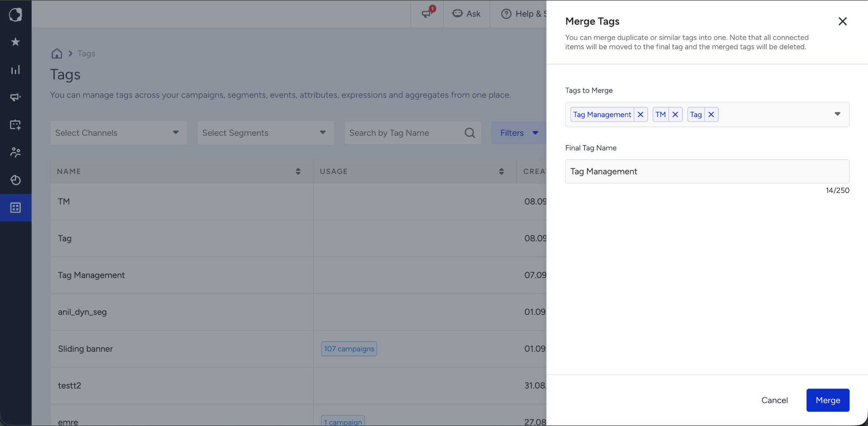868x426 pixels.
Task: Open the audience people sidebar icon
Action: [x=16, y=152]
